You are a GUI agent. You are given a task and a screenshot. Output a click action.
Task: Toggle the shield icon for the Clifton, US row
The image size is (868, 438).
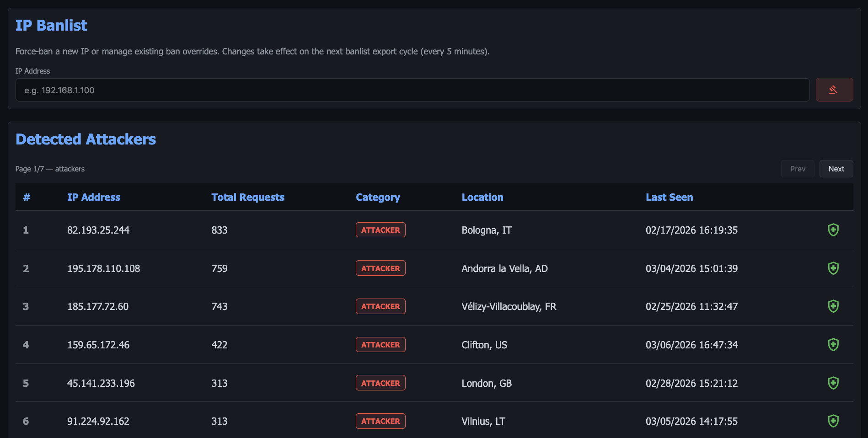(834, 345)
